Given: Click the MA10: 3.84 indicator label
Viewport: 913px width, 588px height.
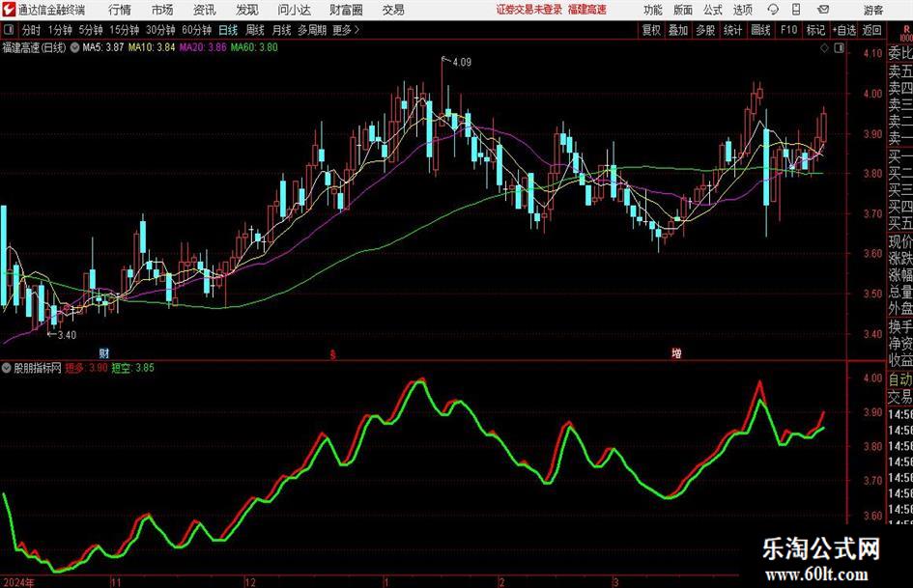Looking at the screenshot, I should pyautogui.click(x=152, y=47).
